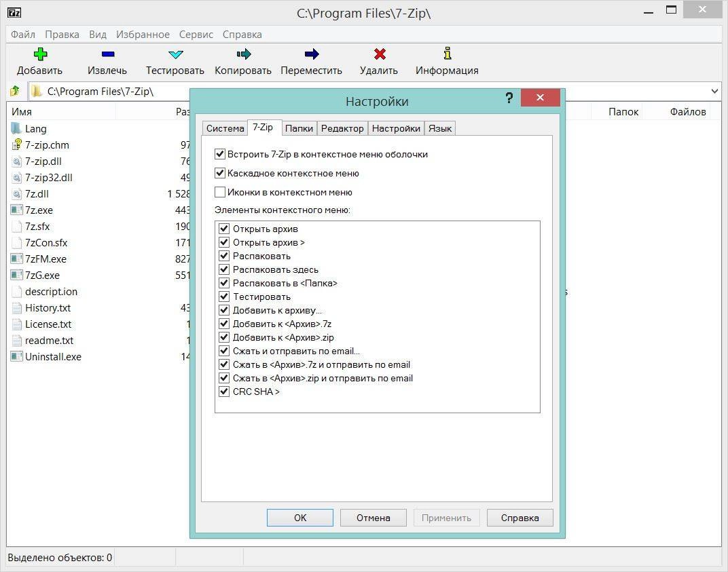Open the Вид menu

[98, 35]
